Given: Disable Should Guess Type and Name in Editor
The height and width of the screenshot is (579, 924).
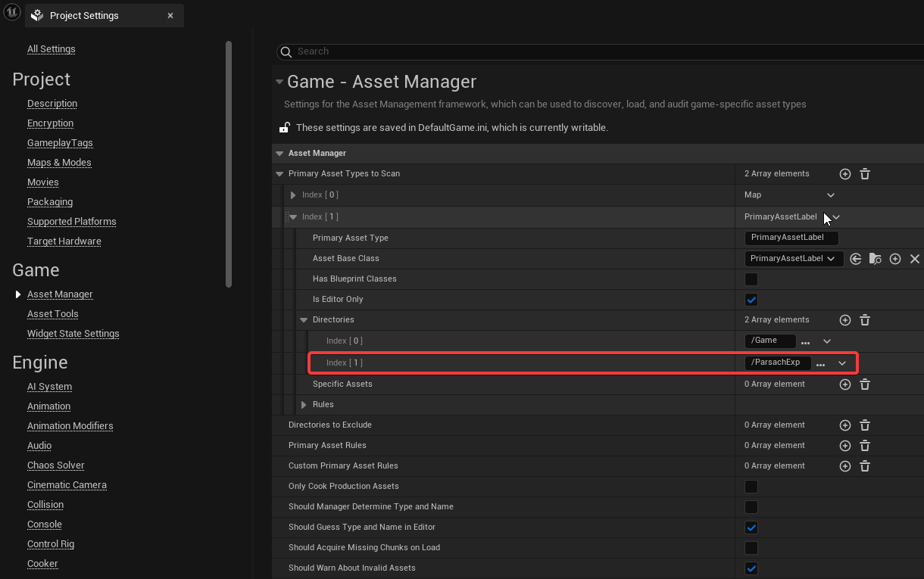Looking at the screenshot, I should point(751,528).
